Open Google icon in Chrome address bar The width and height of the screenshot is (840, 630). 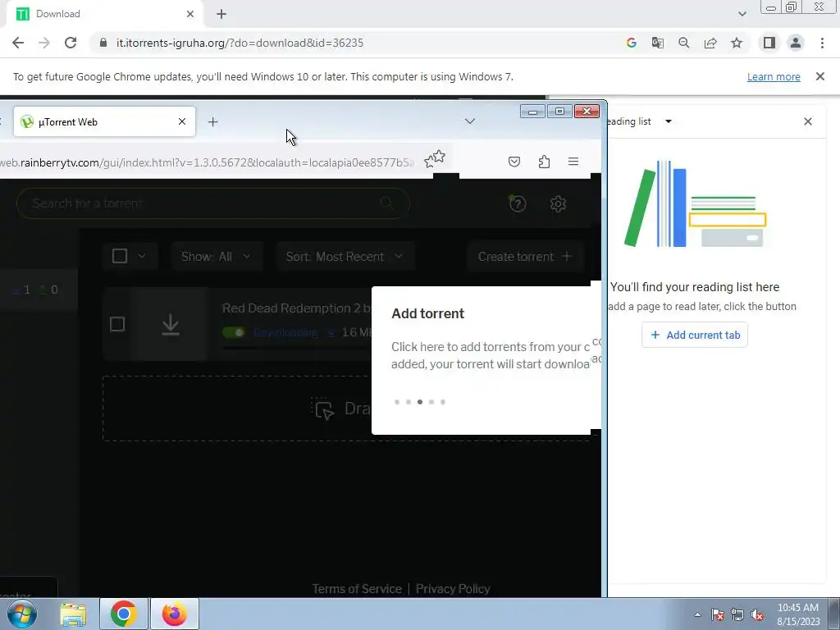[x=631, y=43]
